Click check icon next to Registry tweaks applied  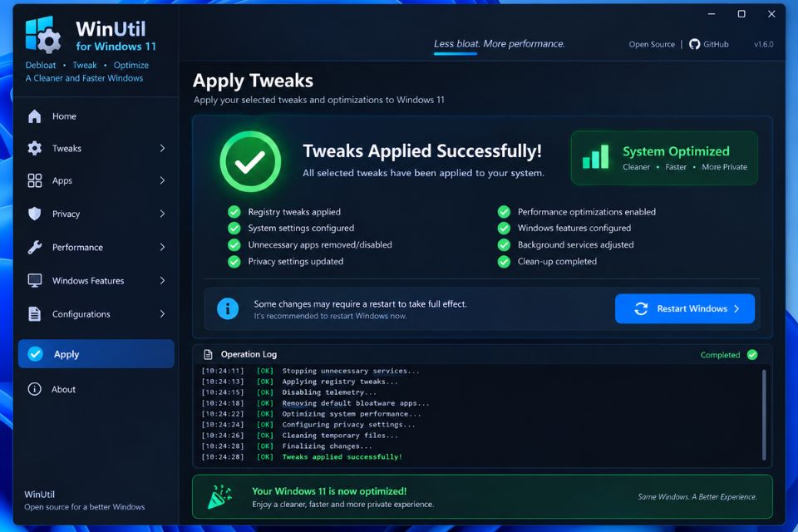point(234,212)
